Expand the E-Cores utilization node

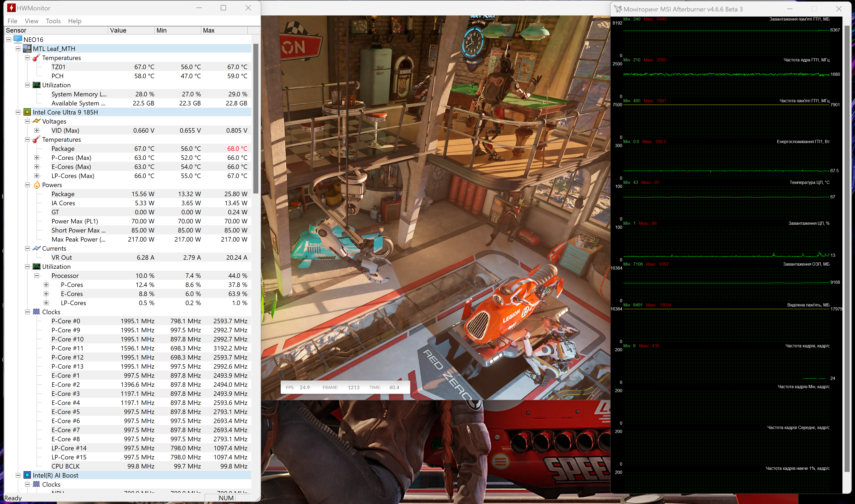tap(46, 294)
